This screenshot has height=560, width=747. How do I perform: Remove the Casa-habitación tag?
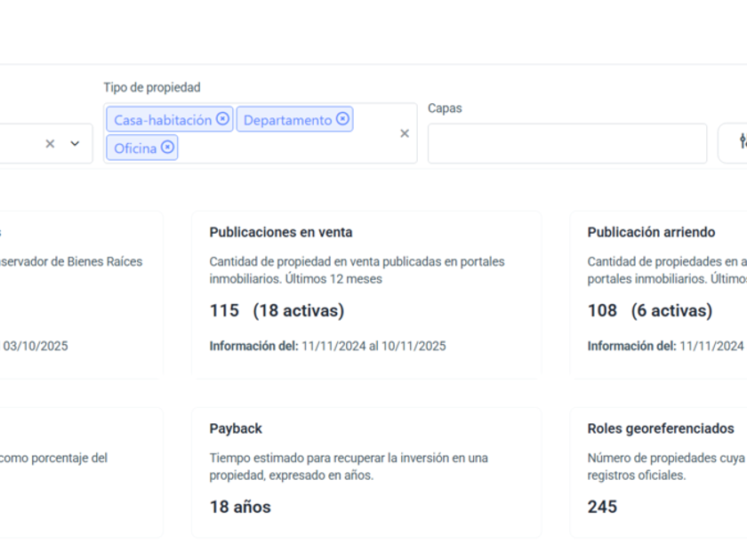click(x=222, y=118)
